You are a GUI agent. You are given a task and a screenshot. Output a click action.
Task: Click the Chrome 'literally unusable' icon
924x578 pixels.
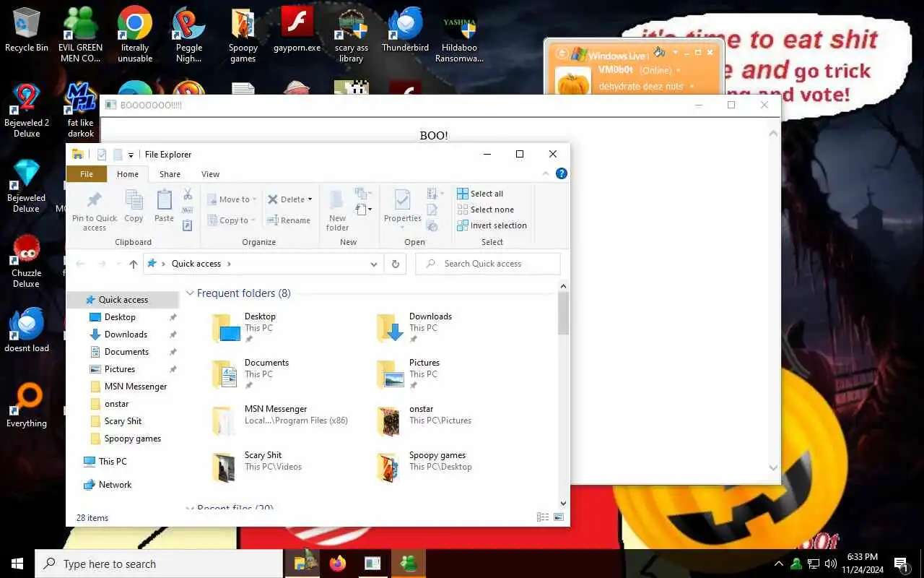click(x=135, y=34)
